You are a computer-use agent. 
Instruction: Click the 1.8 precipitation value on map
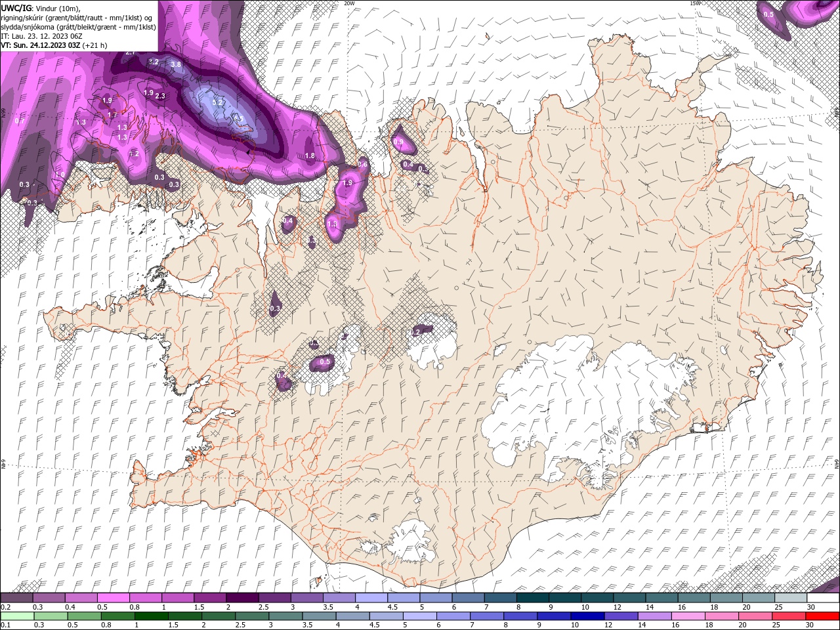click(310, 156)
